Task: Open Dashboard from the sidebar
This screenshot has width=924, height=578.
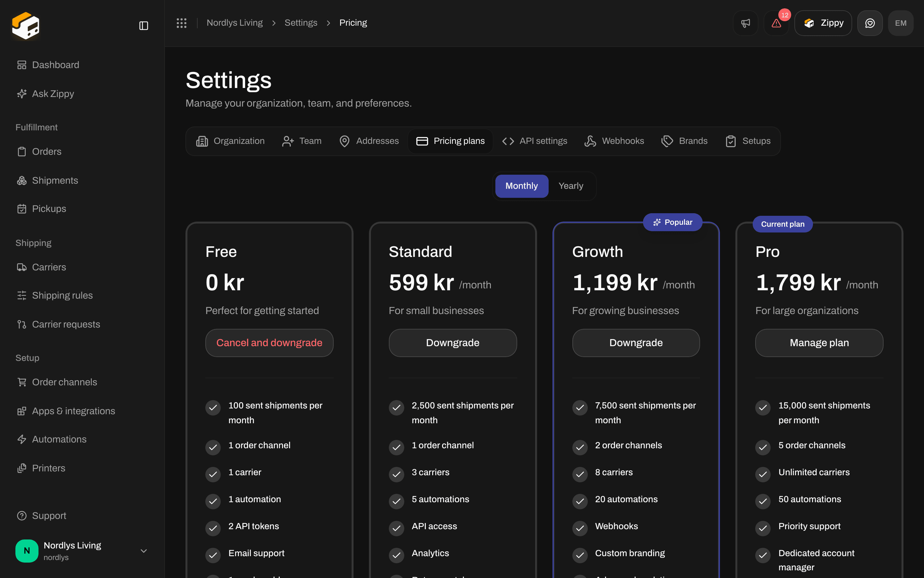Action: [82, 65]
